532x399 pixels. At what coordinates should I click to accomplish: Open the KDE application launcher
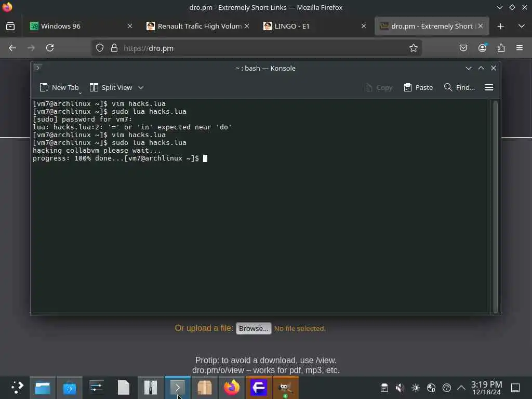17,388
